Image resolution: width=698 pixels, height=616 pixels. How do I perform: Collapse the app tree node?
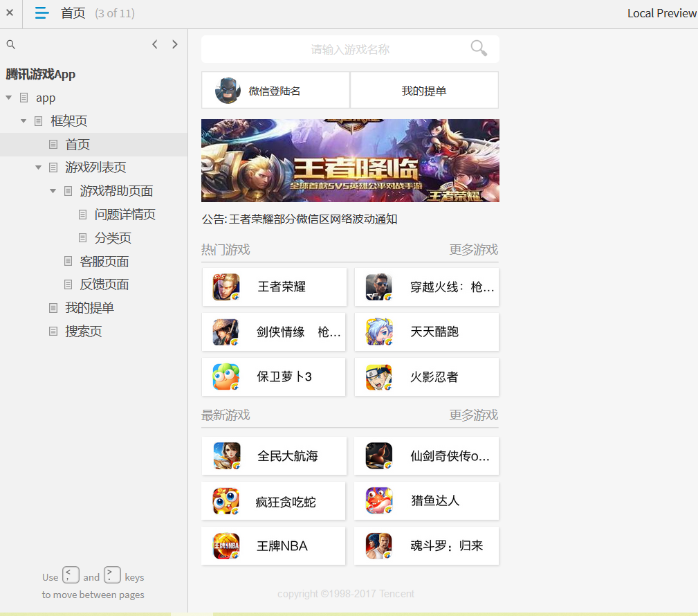(x=8, y=98)
